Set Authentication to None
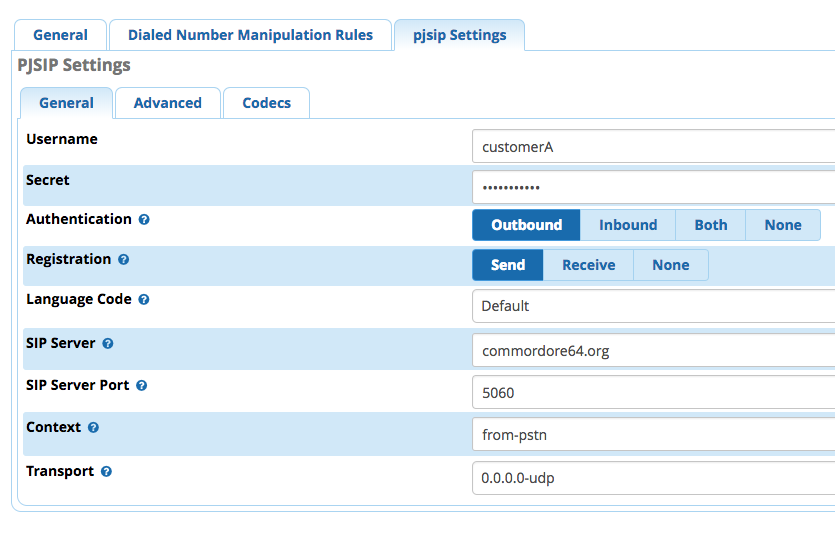Viewport: 835px width, 549px height. pyautogui.click(x=783, y=225)
